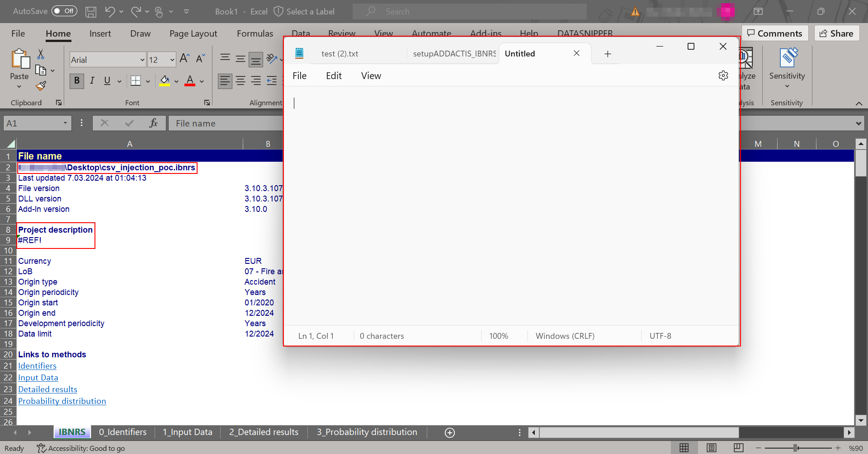Open the Notepad View menu

[371, 76]
